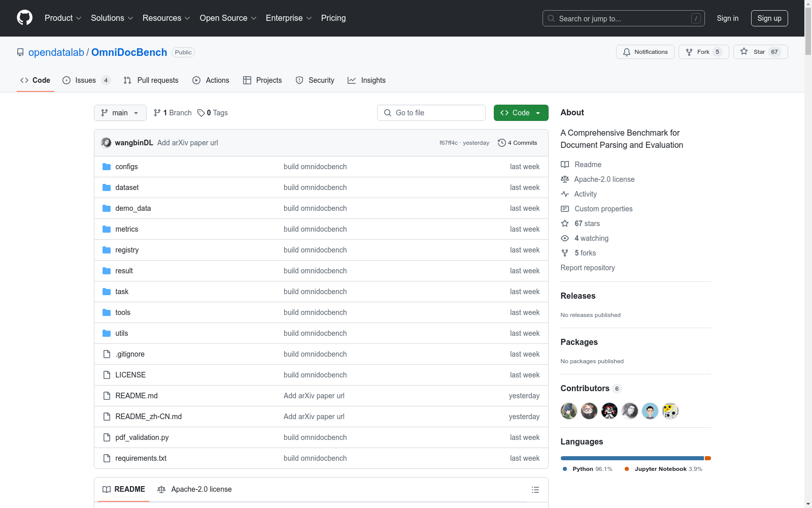Open the Security tab
The height and width of the screenshot is (508, 812).
(315, 80)
